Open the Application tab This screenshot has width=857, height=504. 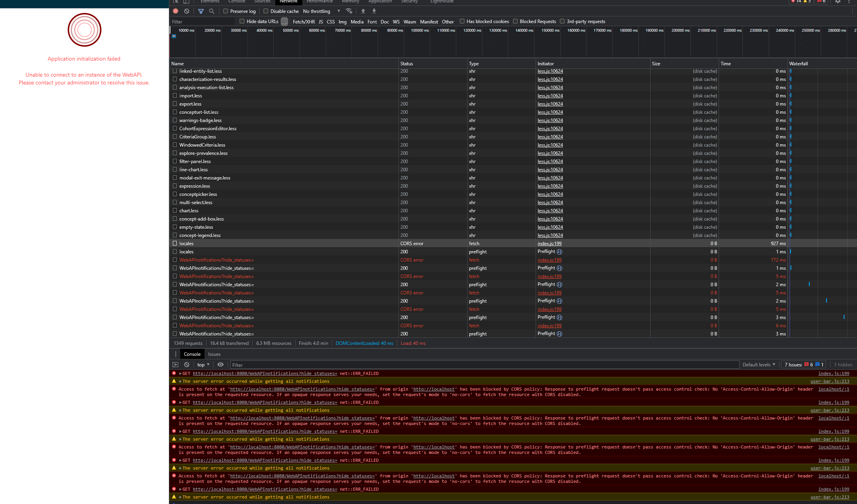(380, 2)
